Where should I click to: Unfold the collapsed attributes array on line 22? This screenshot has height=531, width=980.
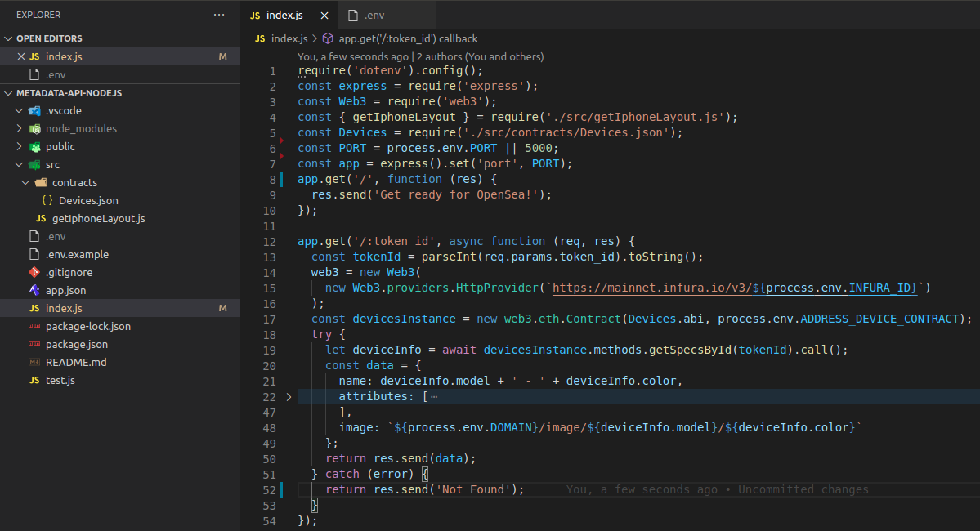pyautogui.click(x=289, y=397)
